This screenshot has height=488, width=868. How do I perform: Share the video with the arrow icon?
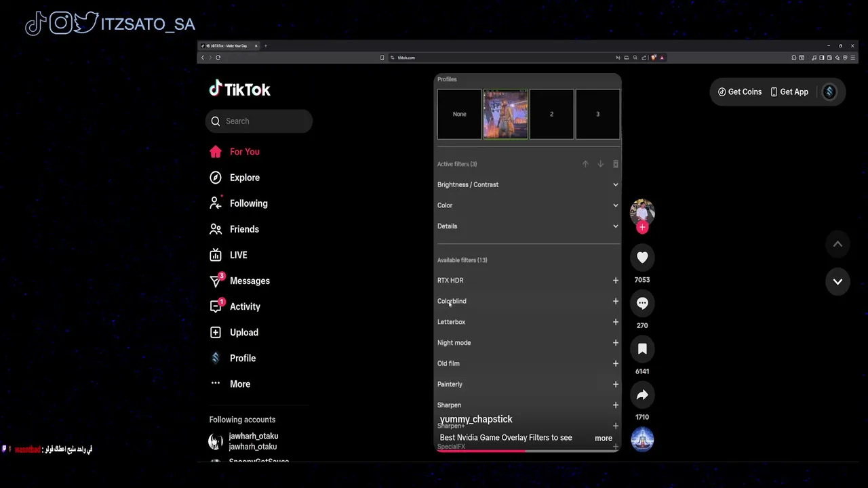coord(642,395)
